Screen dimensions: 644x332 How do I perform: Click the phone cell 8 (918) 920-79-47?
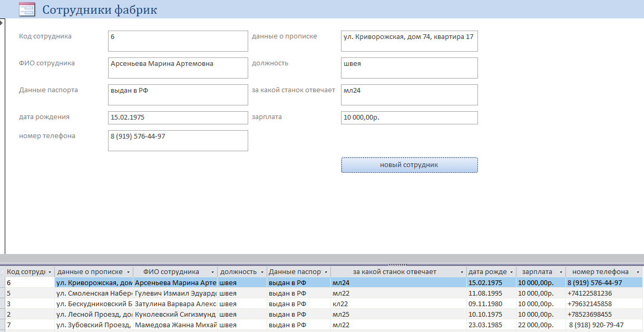coord(604,325)
